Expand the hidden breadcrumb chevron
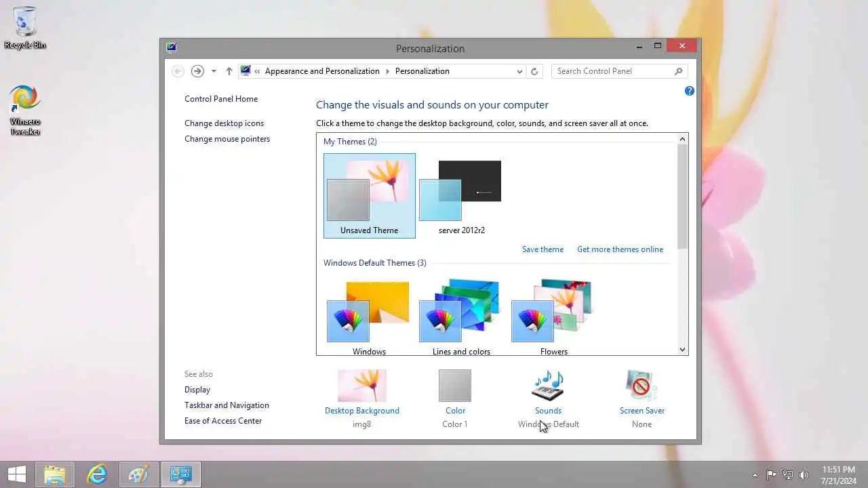The width and height of the screenshot is (868, 488). (x=258, y=71)
